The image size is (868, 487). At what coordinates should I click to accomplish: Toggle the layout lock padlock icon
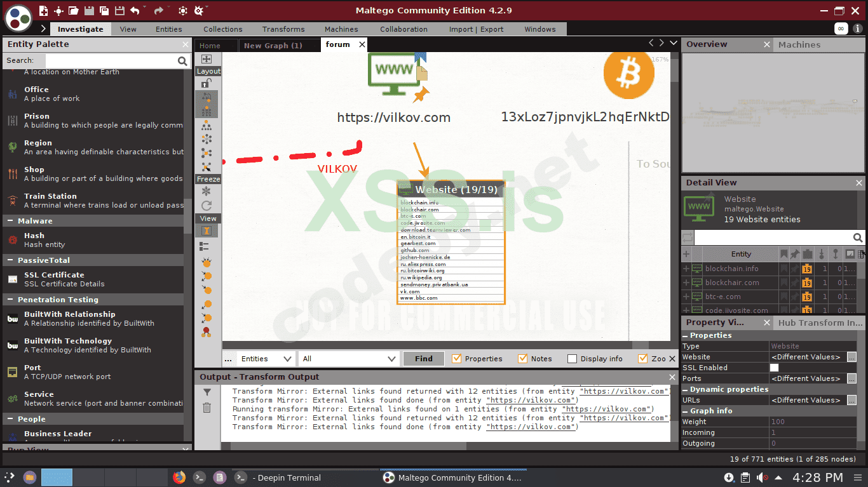[x=207, y=84]
